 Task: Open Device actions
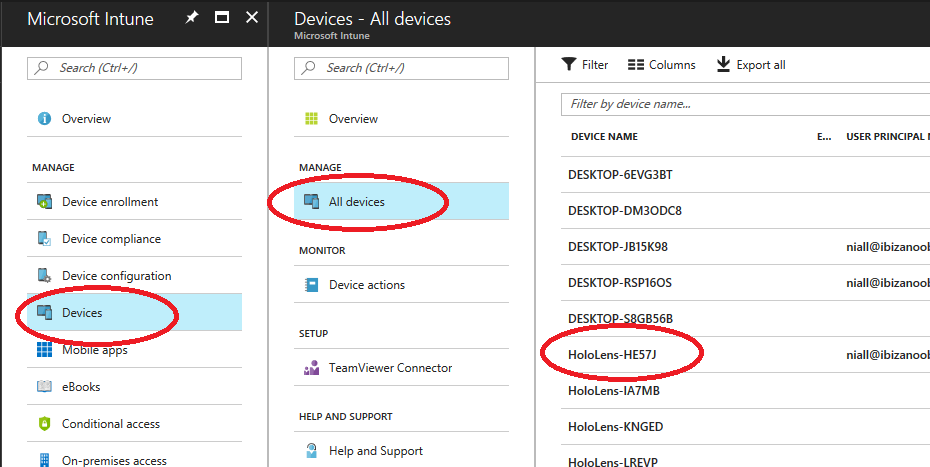click(x=367, y=285)
